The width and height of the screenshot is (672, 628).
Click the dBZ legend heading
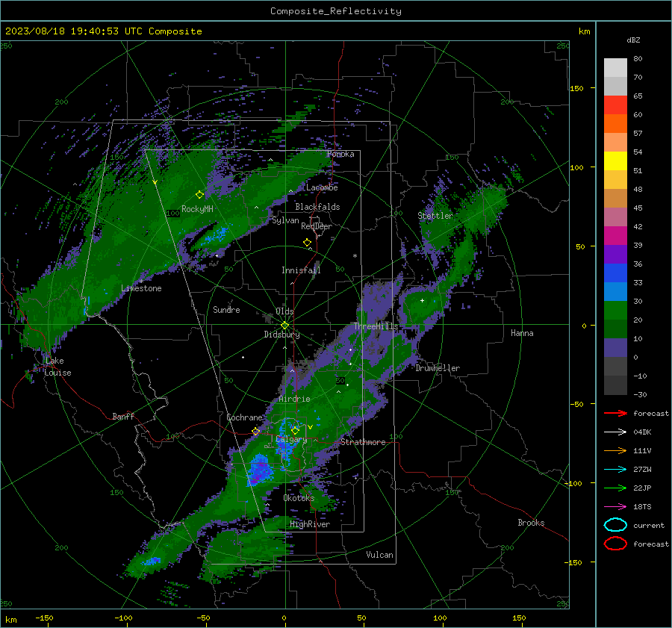click(x=633, y=40)
